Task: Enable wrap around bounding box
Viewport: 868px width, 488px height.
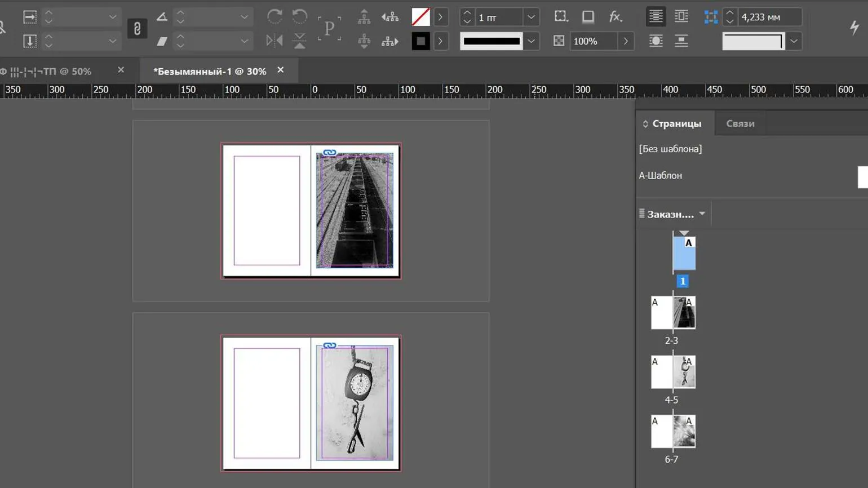Action: click(x=681, y=17)
